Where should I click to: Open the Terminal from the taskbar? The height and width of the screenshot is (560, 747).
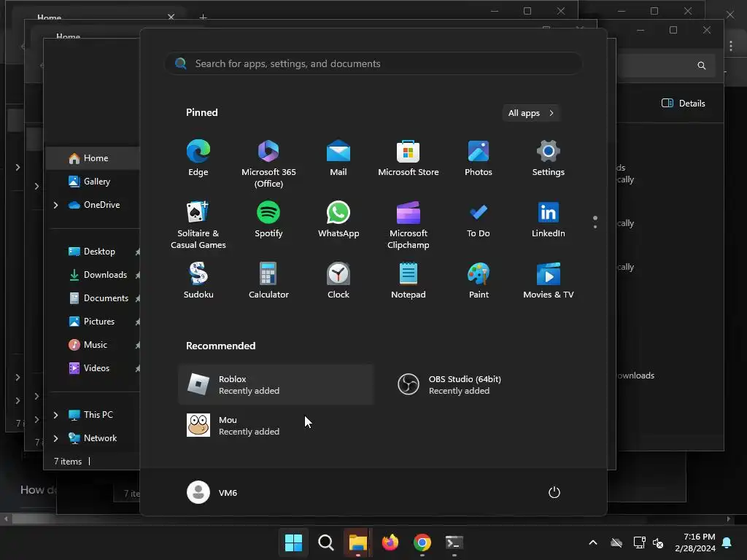pos(454,542)
